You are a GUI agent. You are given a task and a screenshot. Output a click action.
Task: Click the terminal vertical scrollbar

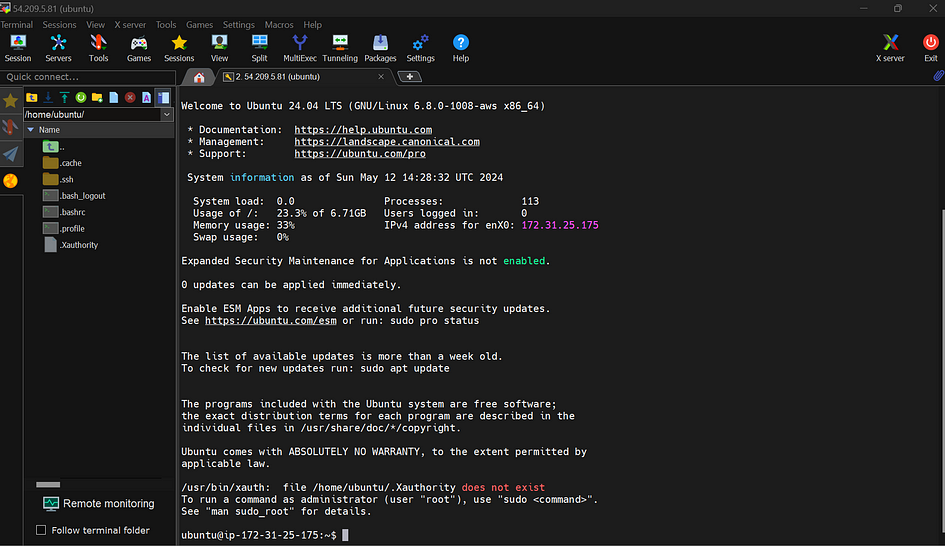942,371
